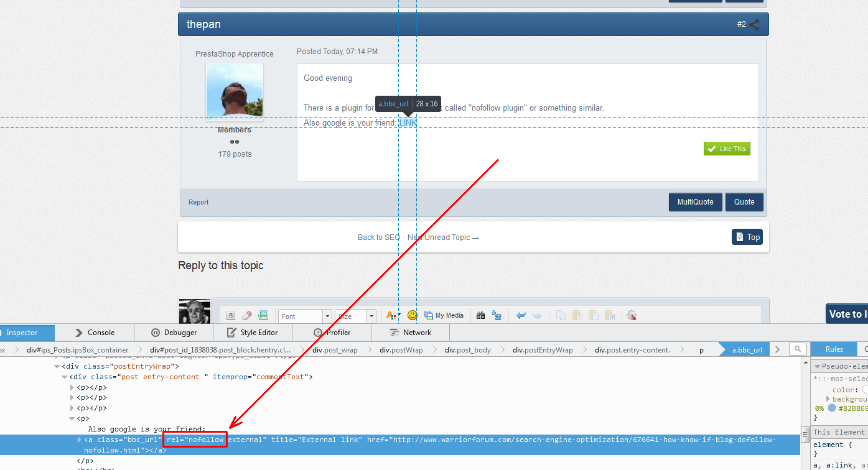Switch to the Console tab
This screenshot has height=470, width=868.
pyautogui.click(x=95, y=333)
